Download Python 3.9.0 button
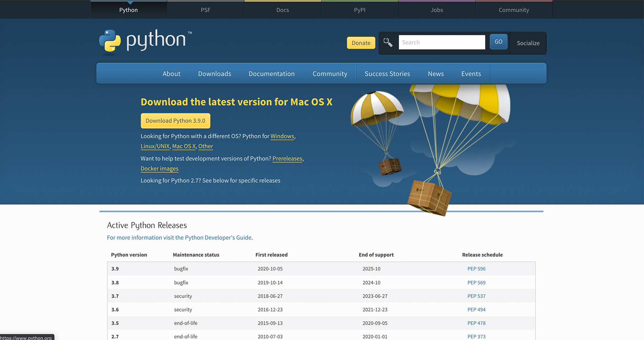Image resolution: width=644 pixels, height=340 pixels. [x=175, y=121]
